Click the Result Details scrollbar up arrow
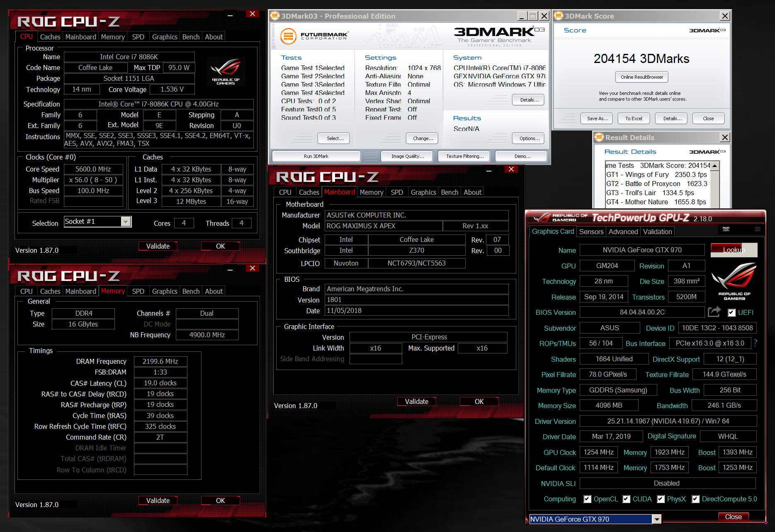The height and width of the screenshot is (532, 775). click(x=715, y=165)
